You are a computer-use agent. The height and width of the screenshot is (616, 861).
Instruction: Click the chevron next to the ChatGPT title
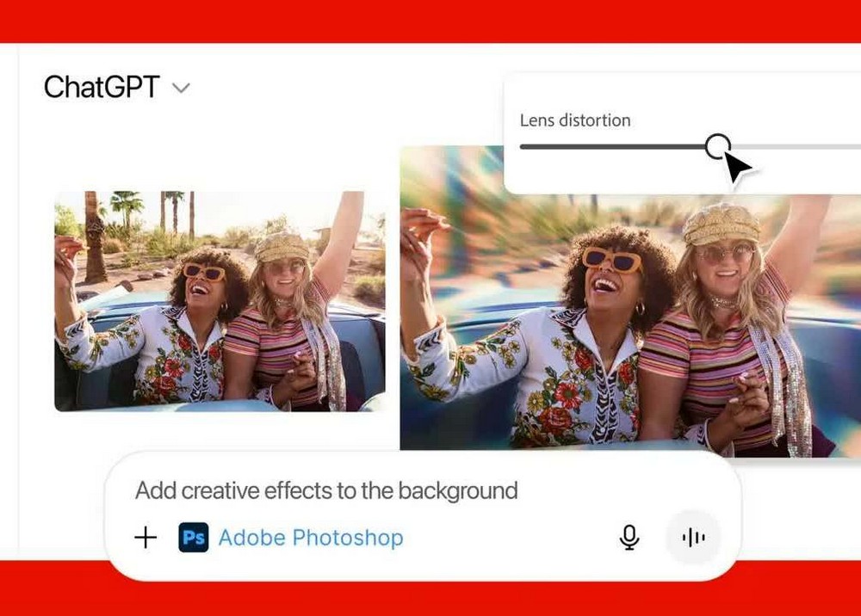181,88
